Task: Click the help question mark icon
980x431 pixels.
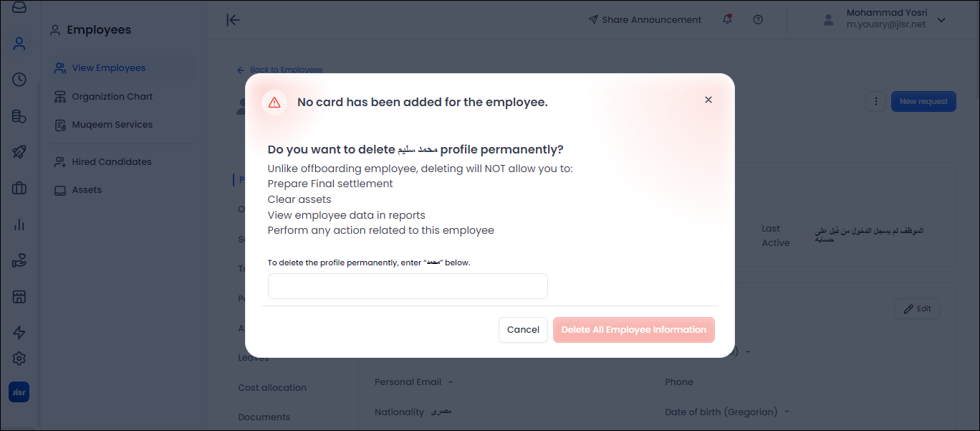Action: click(x=758, y=20)
